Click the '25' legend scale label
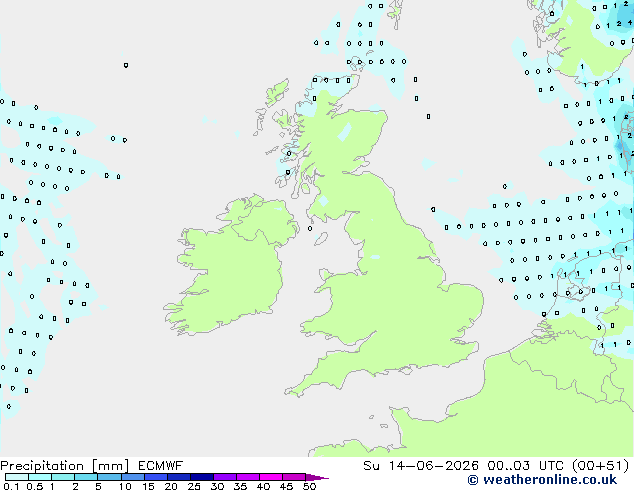Screen dimensions: 634x490 (x=194, y=486)
